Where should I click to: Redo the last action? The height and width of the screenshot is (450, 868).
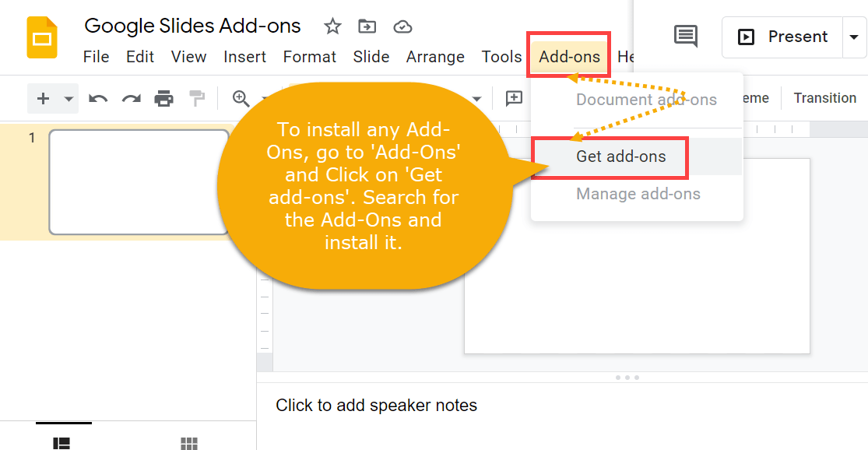tap(132, 99)
